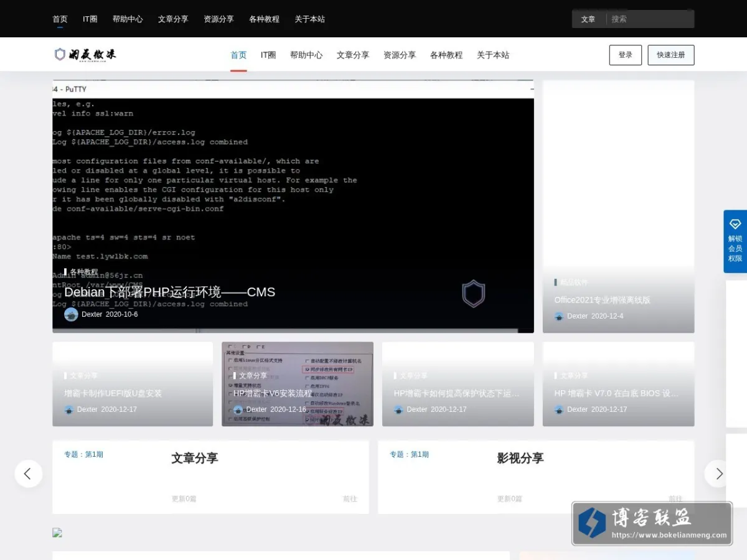Screen dimensions: 747x560
Task: Open the Debian下部署PHP运行环境——CMS article
Action: pyautogui.click(x=169, y=292)
